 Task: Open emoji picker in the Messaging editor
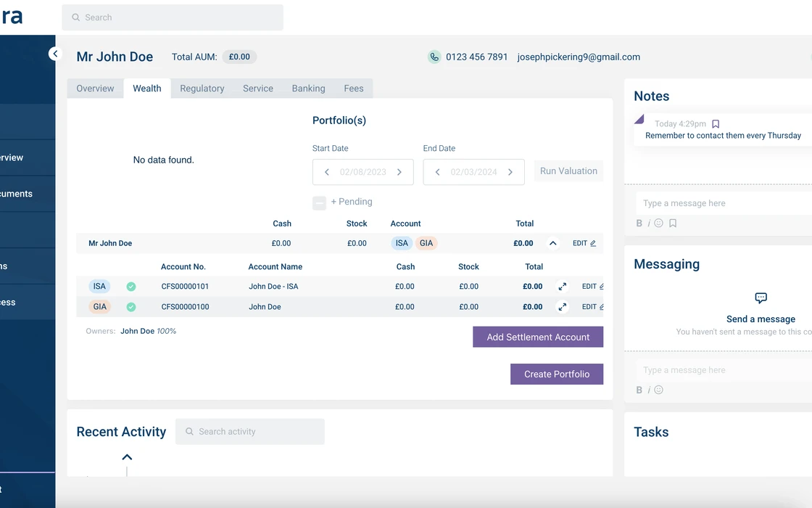[659, 390]
